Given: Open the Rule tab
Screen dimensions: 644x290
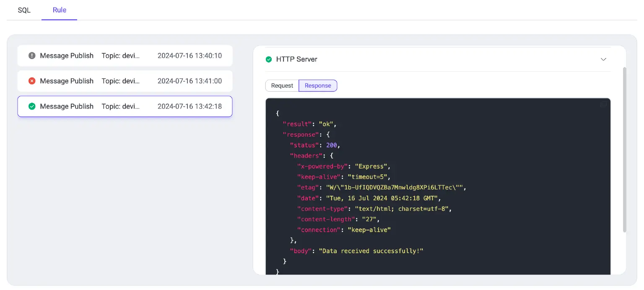Looking at the screenshot, I should 59,10.
